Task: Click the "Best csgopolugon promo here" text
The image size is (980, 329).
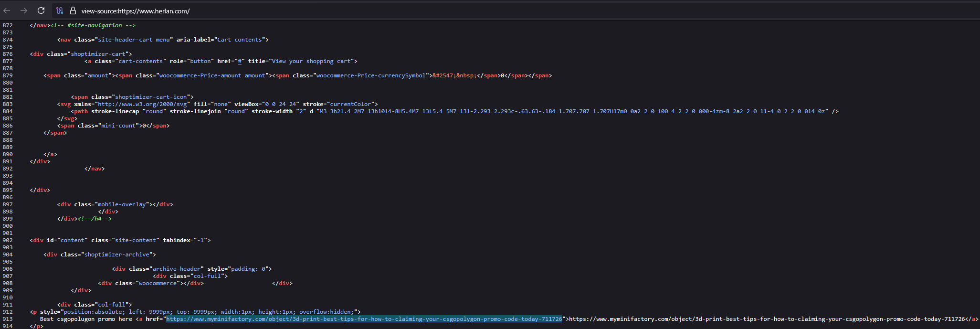Action: tap(86, 319)
